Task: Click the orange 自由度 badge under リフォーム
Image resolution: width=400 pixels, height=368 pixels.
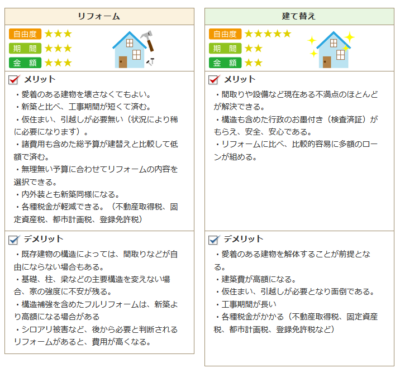Action: point(25,34)
